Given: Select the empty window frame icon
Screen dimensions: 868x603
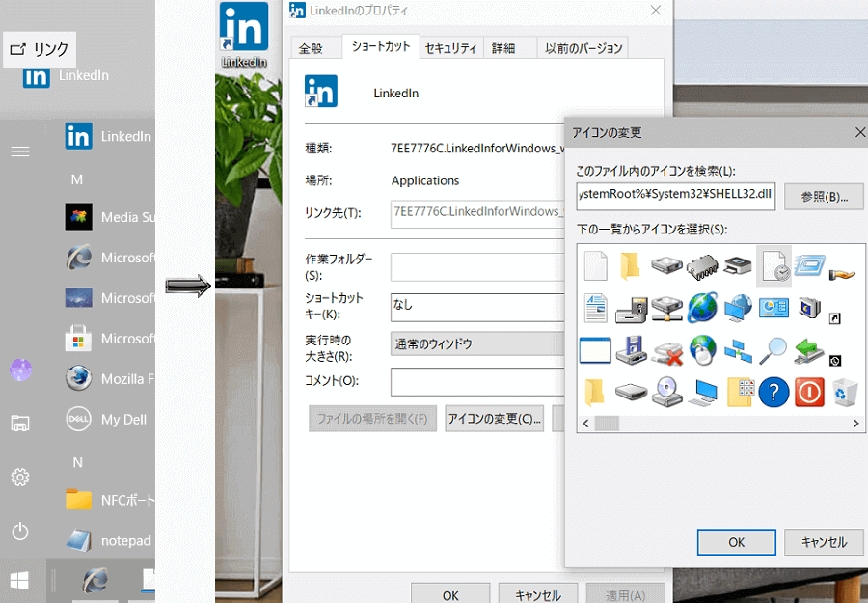Looking at the screenshot, I should 595,350.
